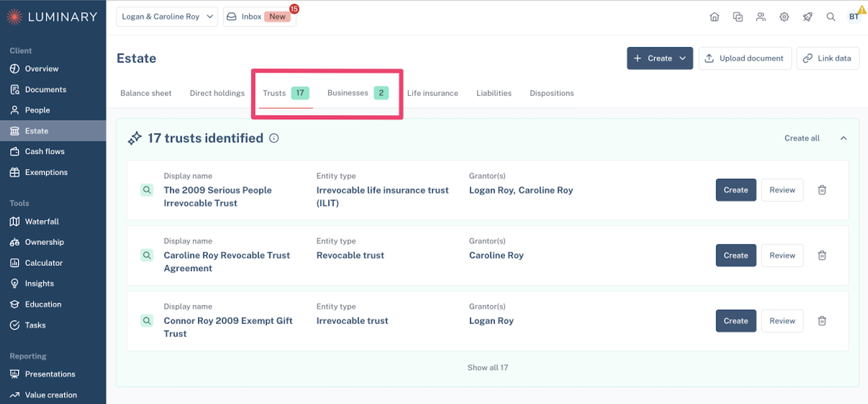
Task: Open the users icon in top bar
Action: point(761,17)
